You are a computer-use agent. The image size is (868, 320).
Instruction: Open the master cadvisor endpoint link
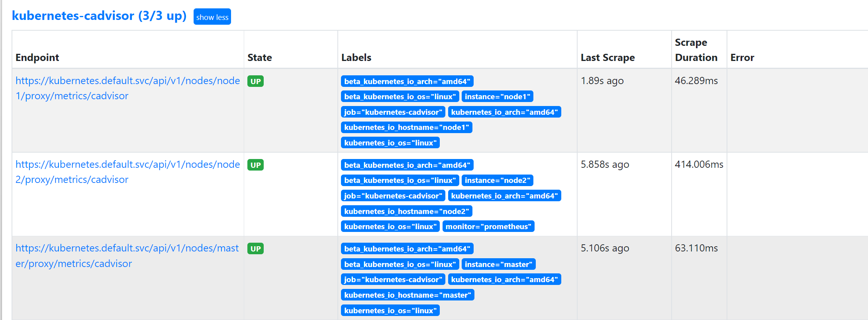pos(127,256)
